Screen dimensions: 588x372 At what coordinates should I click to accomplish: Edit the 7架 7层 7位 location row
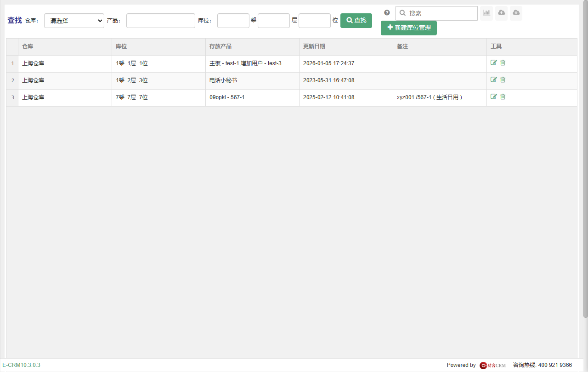point(494,97)
